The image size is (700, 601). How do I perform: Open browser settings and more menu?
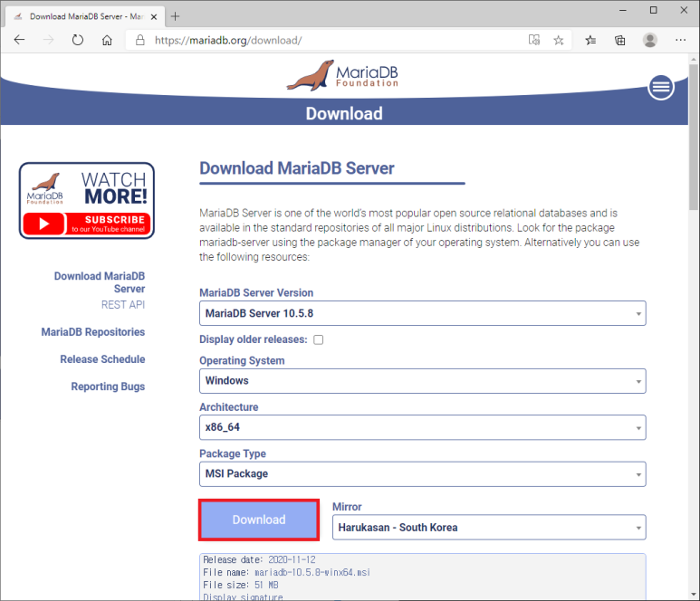tap(680, 40)
